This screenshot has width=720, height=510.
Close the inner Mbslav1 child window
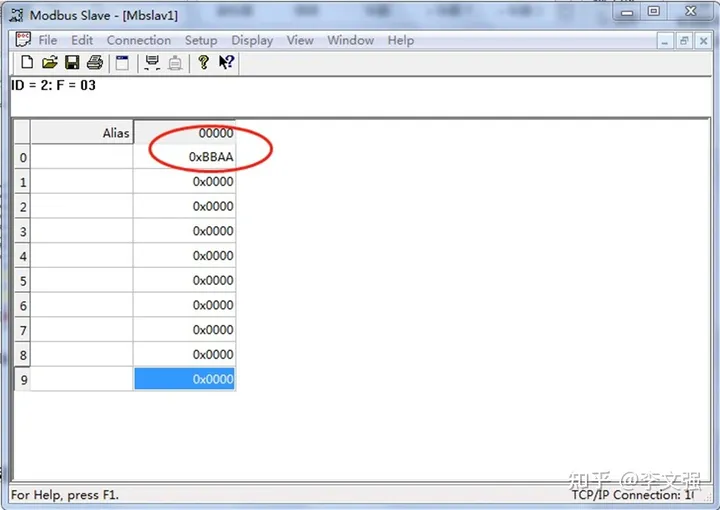point(703,41)
